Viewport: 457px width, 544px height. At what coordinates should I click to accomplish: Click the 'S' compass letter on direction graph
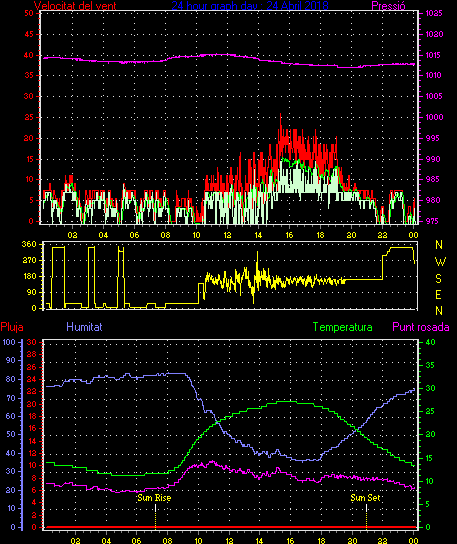pos(439,278)
